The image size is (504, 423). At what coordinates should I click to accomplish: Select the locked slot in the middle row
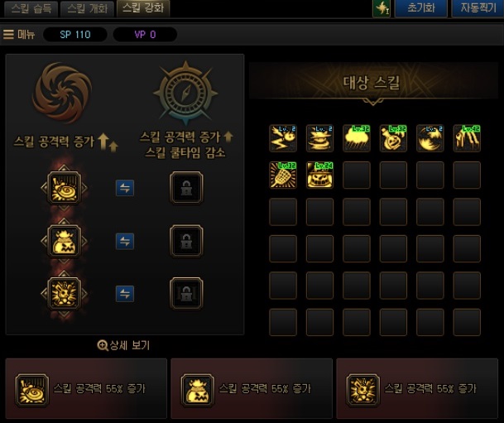pos(186,241)
